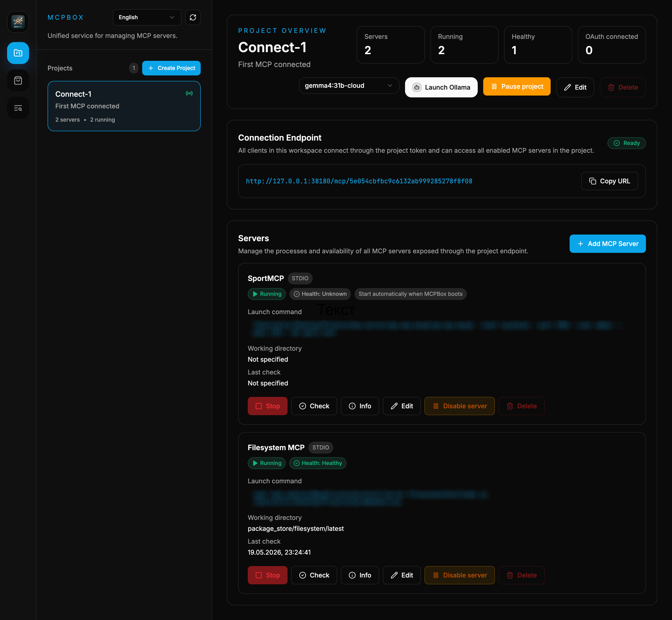Image resolution: width=672 pixels, height=620 pixels.
Task: Click the last check timestamp 19.05.2026
Action: 279,552
